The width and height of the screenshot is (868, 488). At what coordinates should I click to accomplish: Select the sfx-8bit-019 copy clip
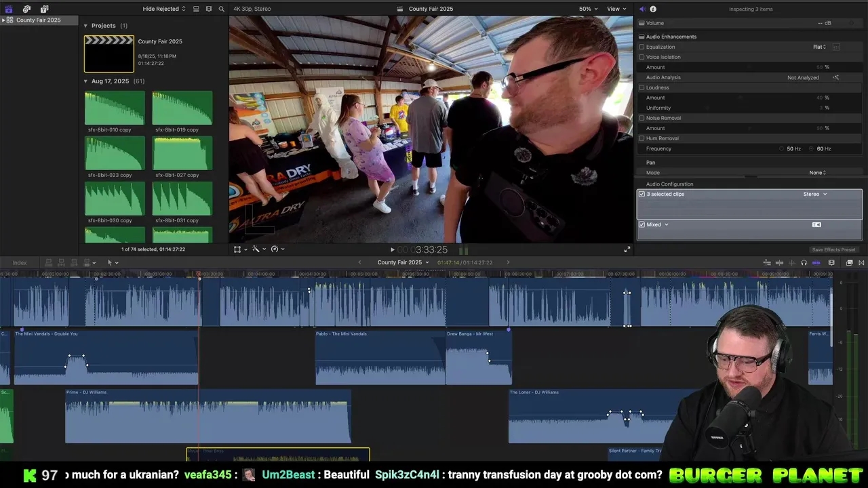point(182,108)
